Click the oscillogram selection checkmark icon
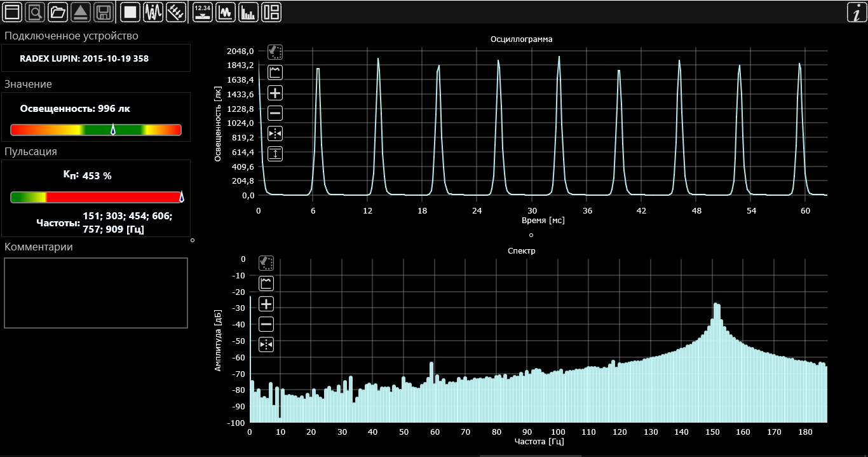868x457 pixels. tap(275, 51)
